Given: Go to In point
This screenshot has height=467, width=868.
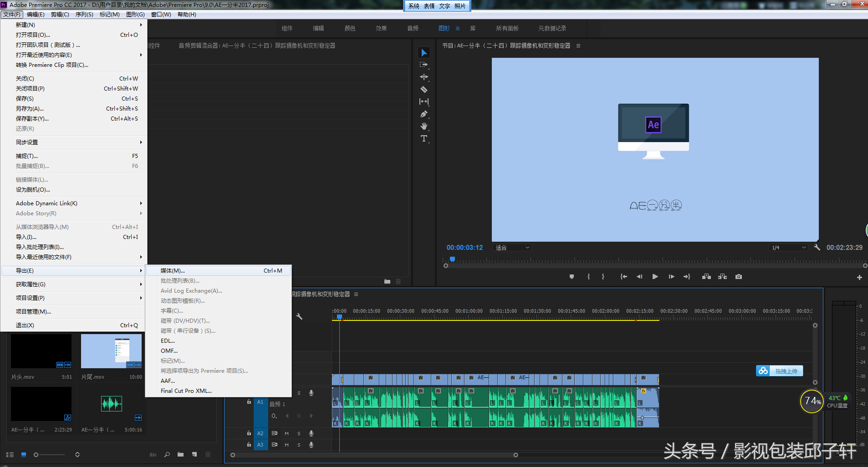Looking at the screenshot, I should point(623,277).
